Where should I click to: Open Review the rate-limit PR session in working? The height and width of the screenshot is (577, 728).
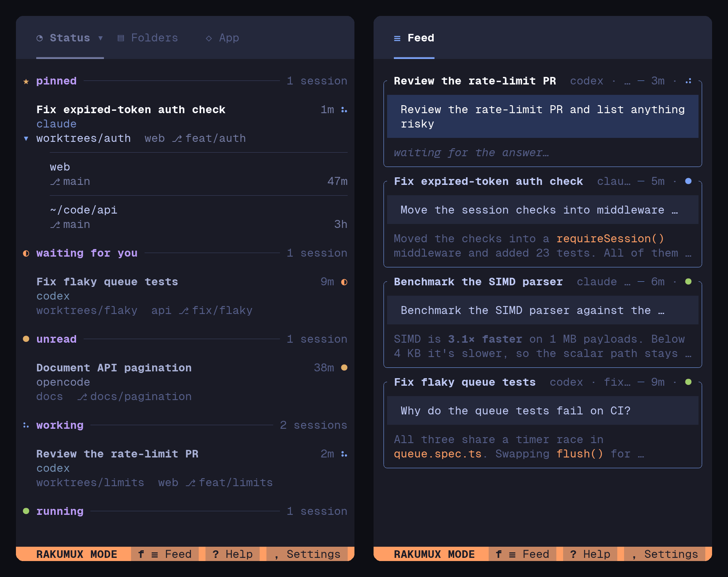click(x=185, y=468)
